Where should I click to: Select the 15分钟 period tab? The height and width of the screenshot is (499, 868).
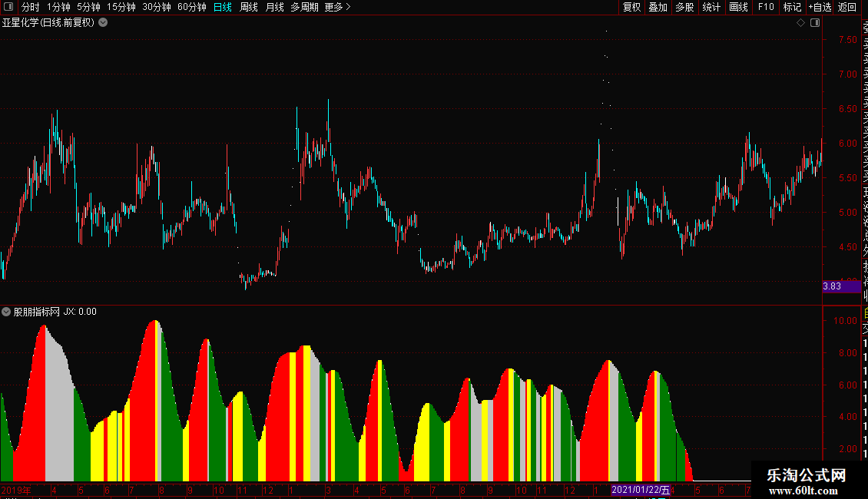tap(121, 7)
